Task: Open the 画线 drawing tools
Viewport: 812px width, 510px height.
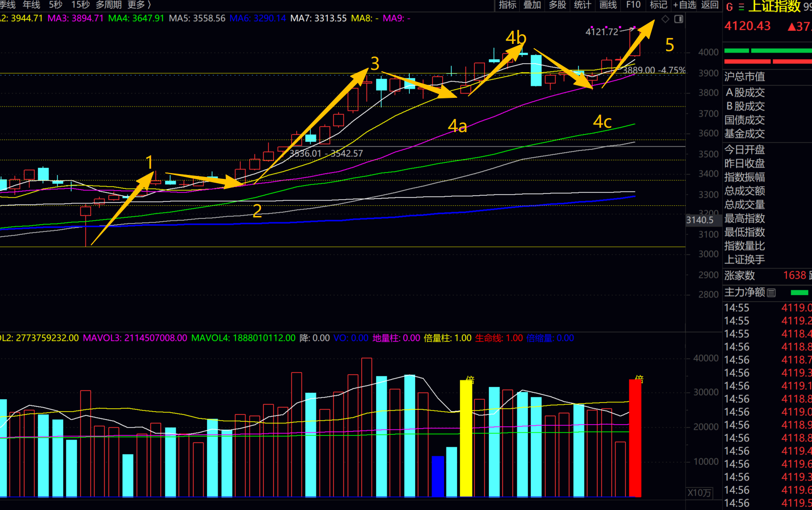Action: (608, 5)
